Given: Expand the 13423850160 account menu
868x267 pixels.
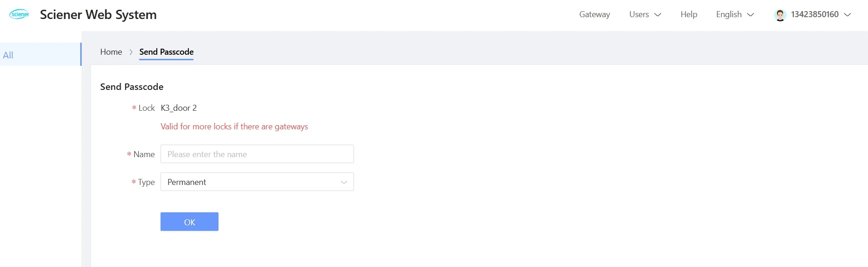Looking at the screenshot, I should coord(813,14).
